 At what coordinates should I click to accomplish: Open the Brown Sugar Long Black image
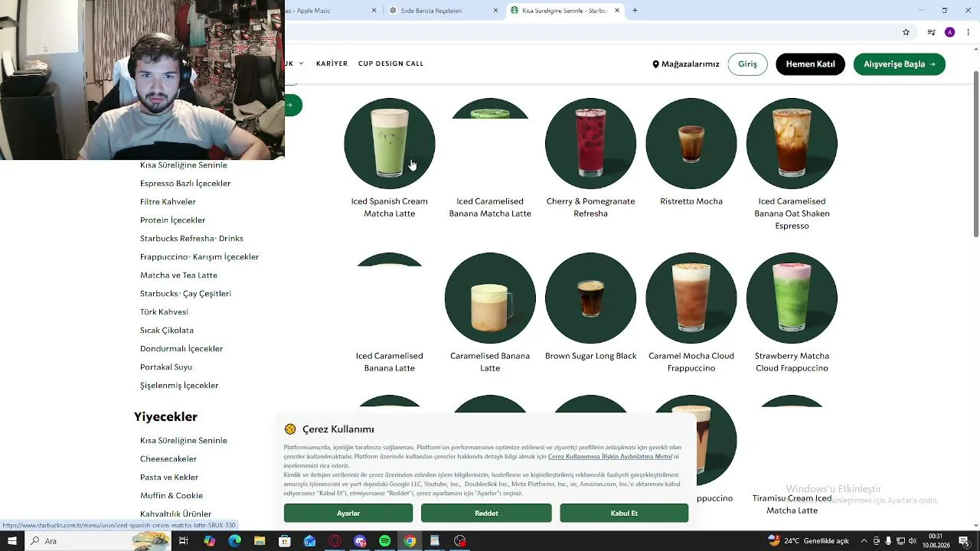point(590,298)
